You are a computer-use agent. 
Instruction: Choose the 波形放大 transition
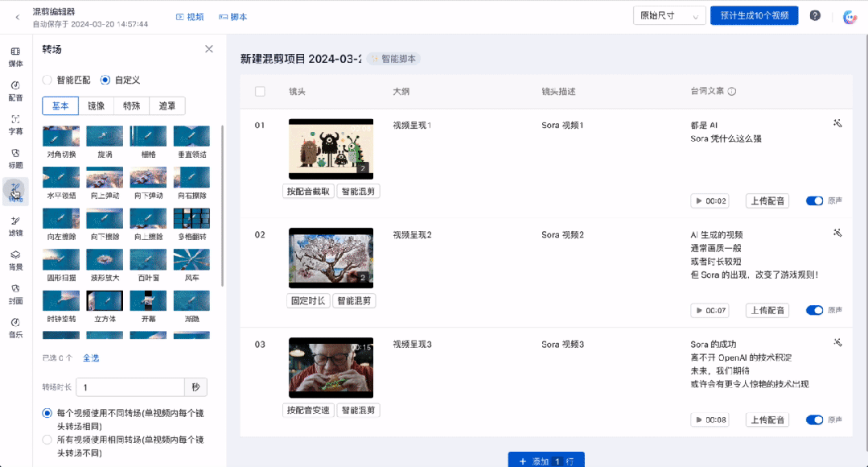pos(105,265)
